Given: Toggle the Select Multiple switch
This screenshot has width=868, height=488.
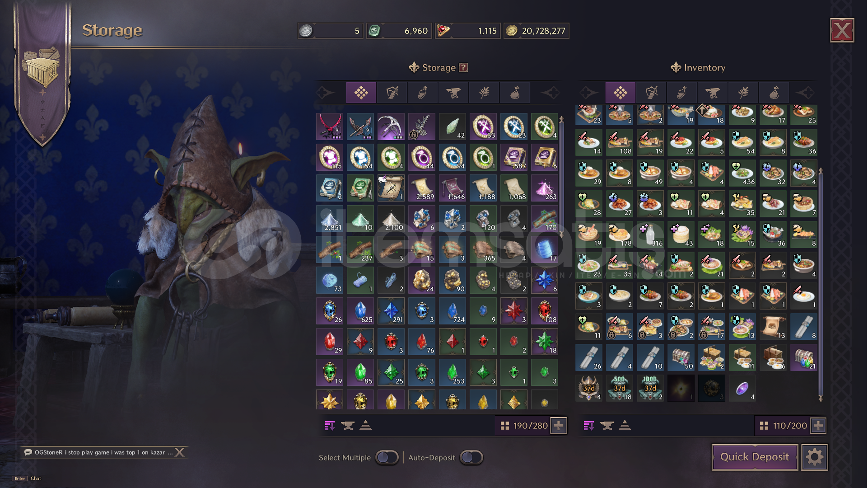Looking at the screenshot, I should (387, 458).
